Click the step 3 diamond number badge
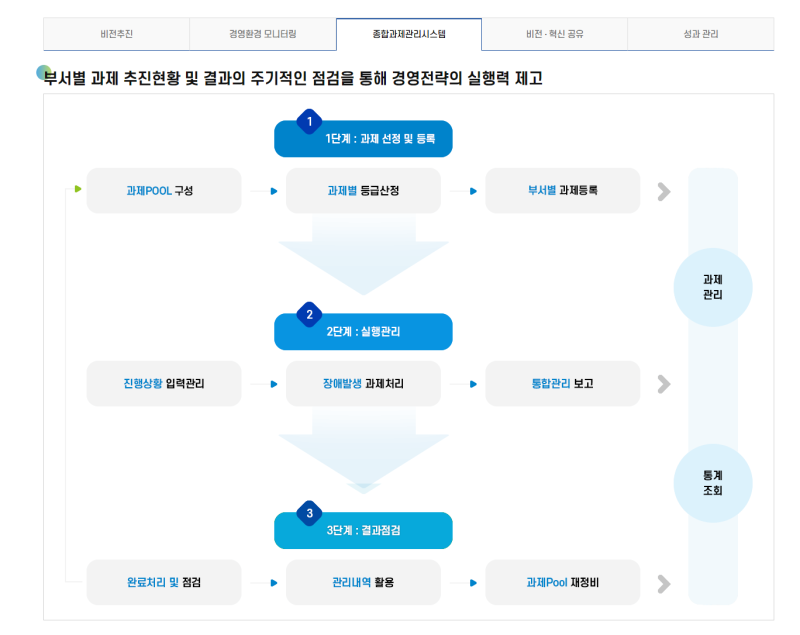Viewport: 800px width, 635px height. 310,513
